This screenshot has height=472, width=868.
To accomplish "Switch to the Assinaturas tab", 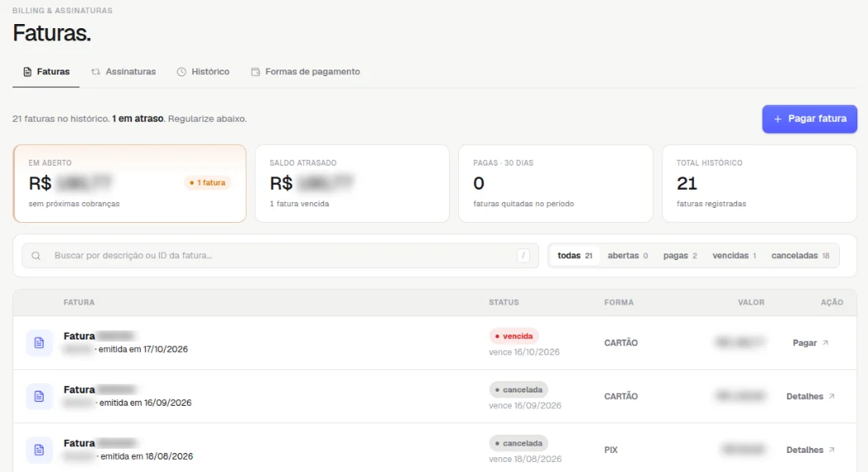I will [123, 72].
